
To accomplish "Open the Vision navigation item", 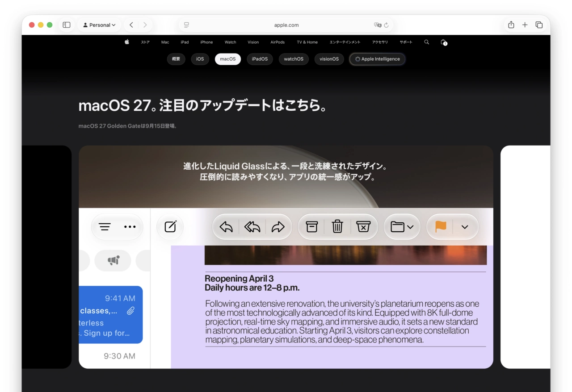I will tap(253, 42).
